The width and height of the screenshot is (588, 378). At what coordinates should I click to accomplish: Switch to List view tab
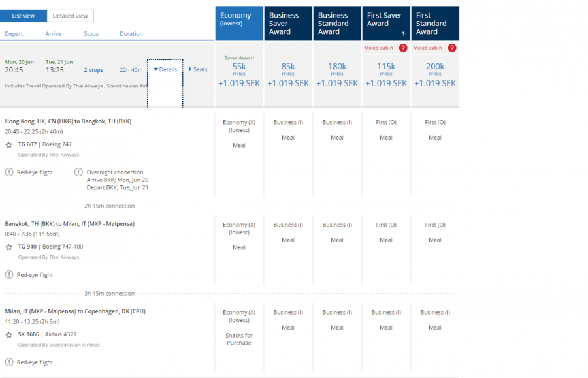[x=24, y=16]
